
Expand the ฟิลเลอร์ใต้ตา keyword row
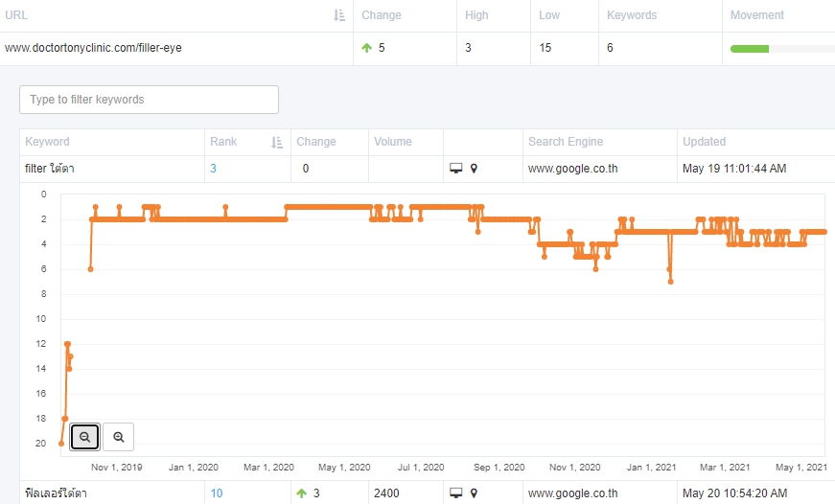tap(427, 493)
